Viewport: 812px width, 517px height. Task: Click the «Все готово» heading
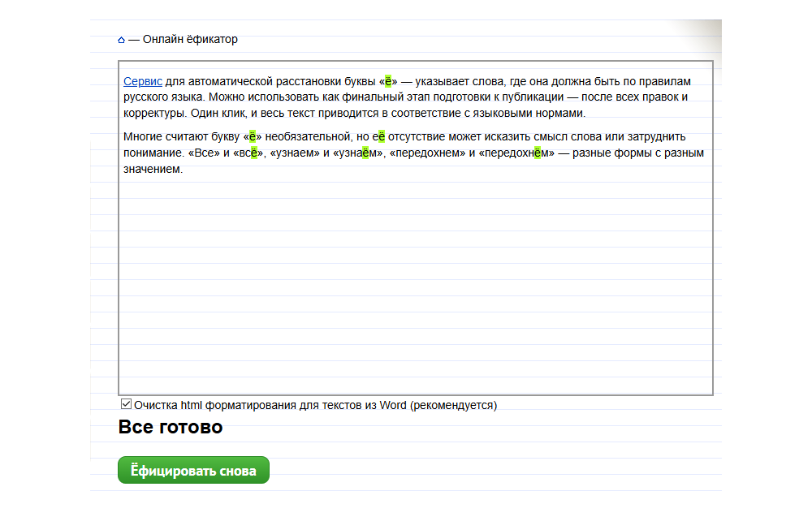click(x=171, y=427)
